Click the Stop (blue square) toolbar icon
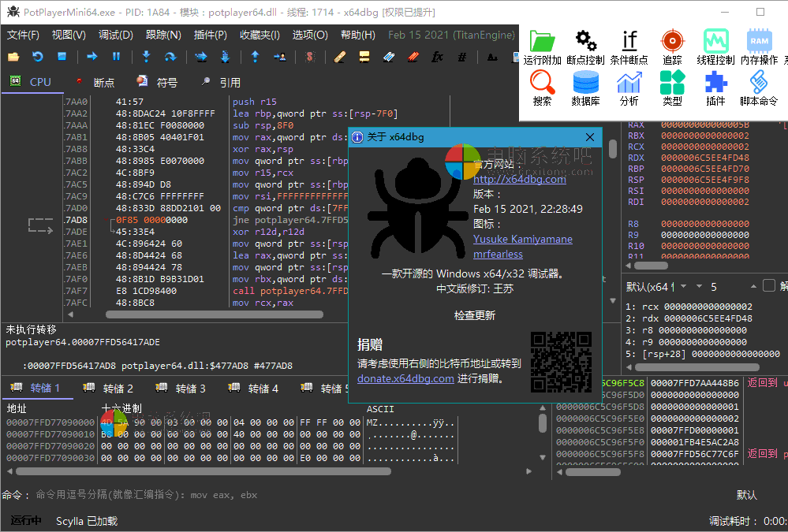The width and height of the screenshot is (788, 532). click(62, 57)
